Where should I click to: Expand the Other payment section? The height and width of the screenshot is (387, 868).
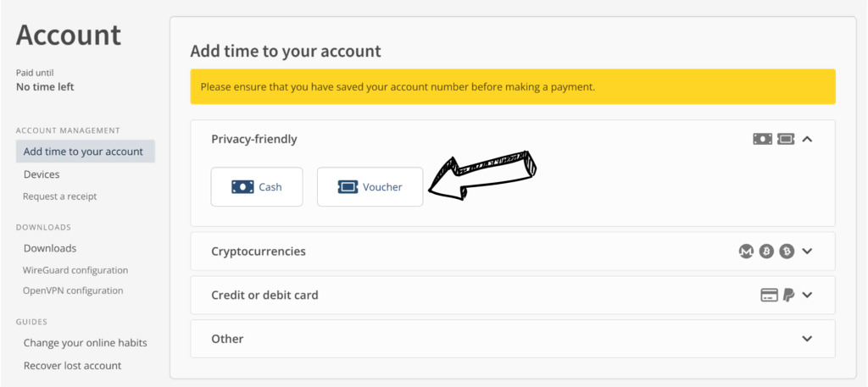point(807,339)
